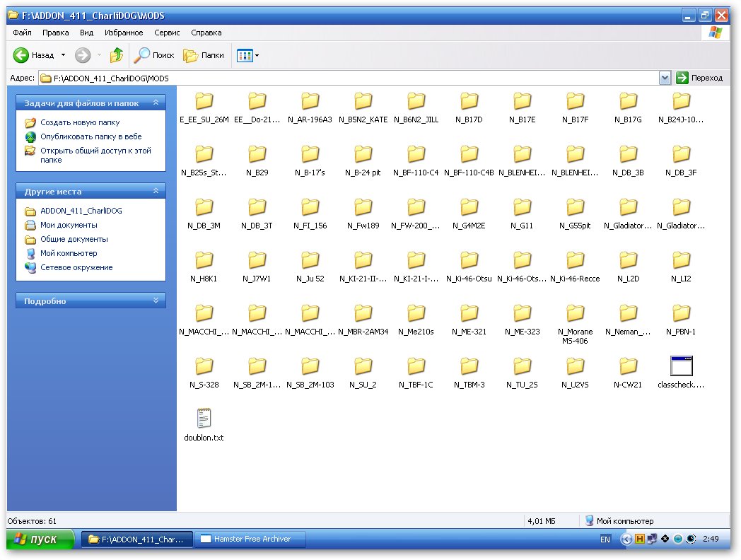Select the N_Ju 52 folder

[x=310, y=260]
